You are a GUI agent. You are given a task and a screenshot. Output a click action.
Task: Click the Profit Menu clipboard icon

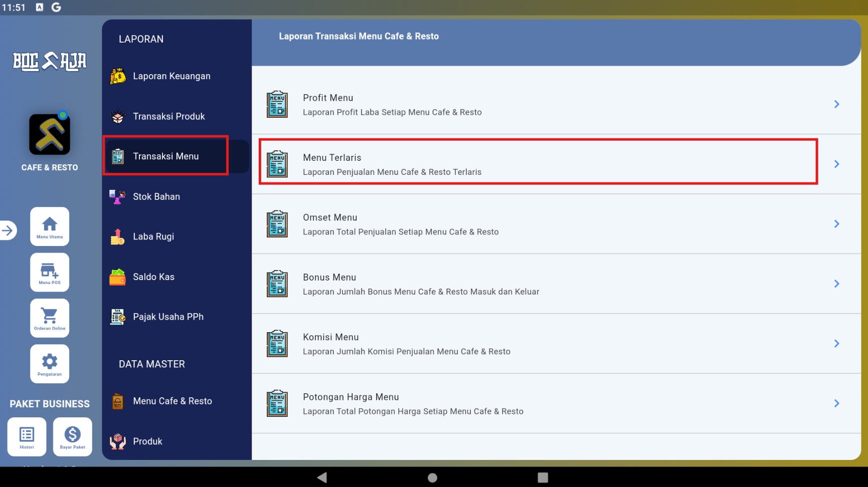coord(277,104)
